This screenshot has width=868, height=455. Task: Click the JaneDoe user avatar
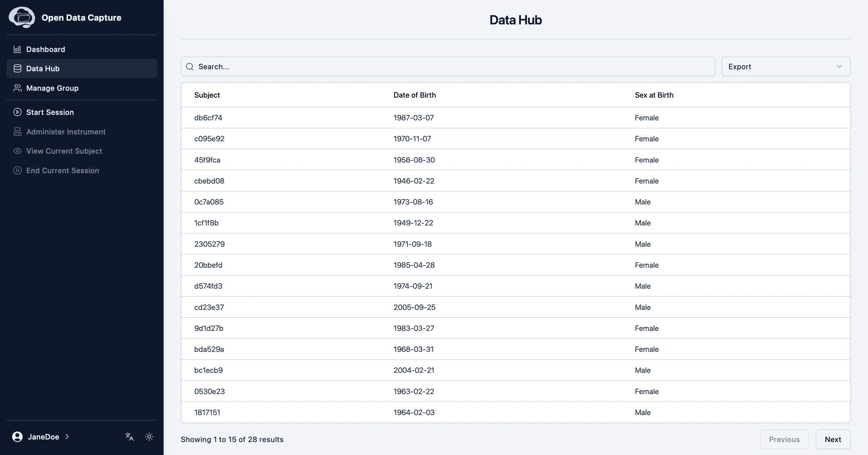pos(17,436)
